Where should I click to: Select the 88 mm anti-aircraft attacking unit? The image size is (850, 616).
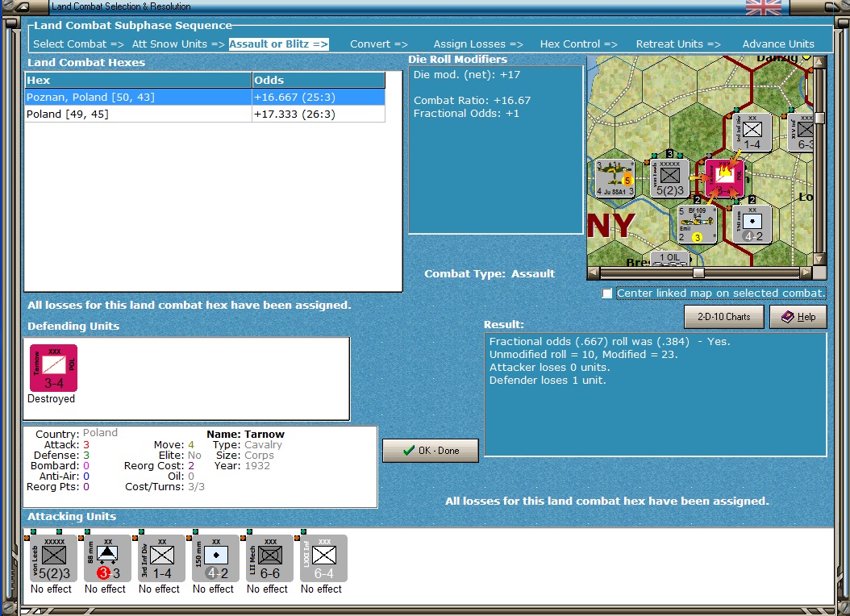point(107,559)
